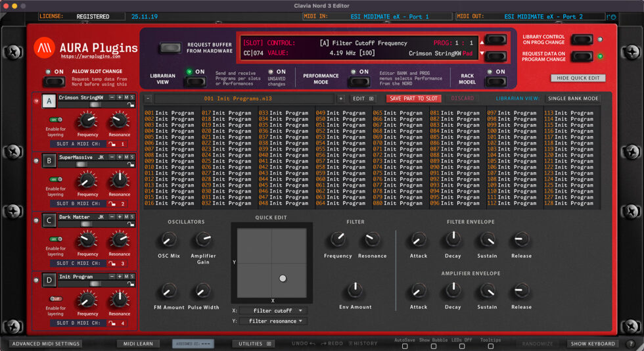Mute slot B with the M icon

tap(126, 157)
